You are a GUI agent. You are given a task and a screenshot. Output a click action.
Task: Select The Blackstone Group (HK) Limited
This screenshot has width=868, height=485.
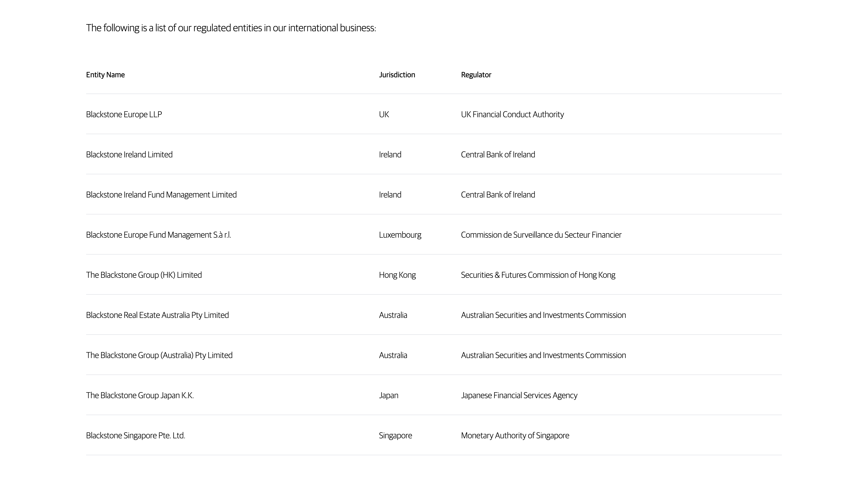pos(144,275)
